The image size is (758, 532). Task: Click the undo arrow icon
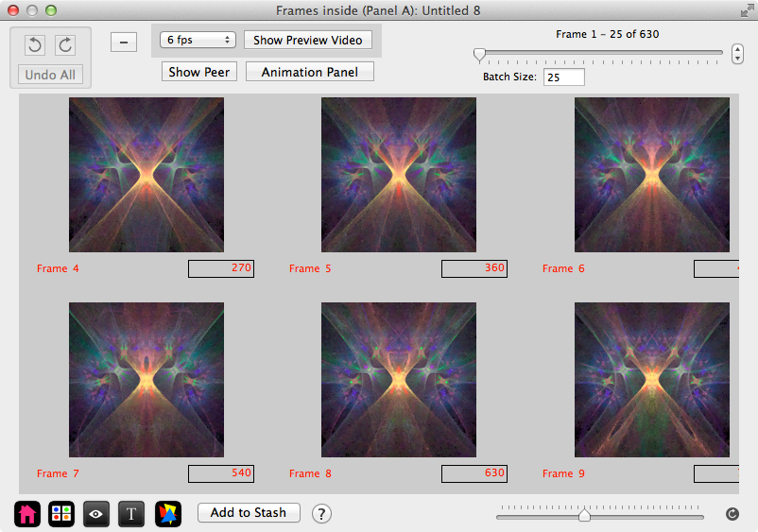pos(35,45)
